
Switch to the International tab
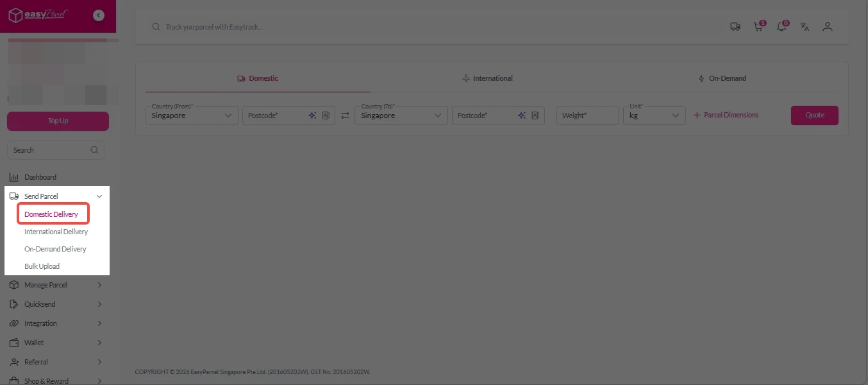pyautogui.click(x=487, y=78)
